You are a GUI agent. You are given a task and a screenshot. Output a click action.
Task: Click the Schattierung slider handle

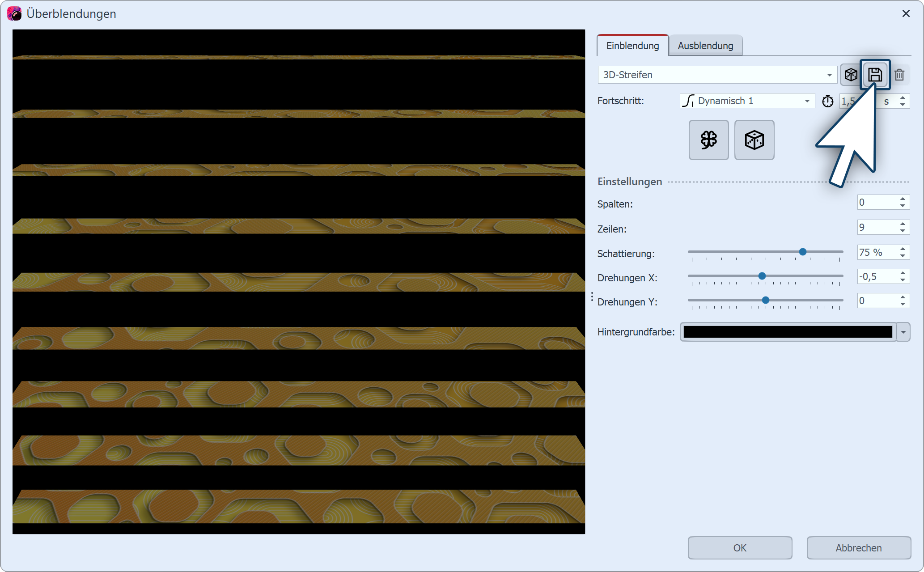click(803, 252)
